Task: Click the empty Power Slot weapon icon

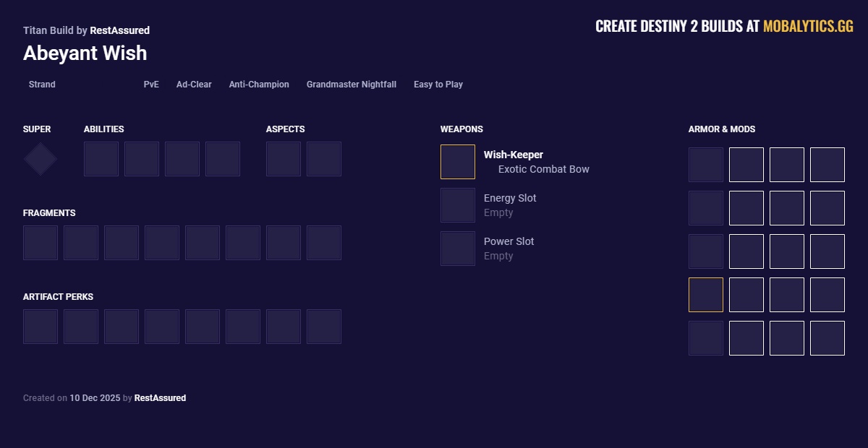Action: (x=457, y=248)
